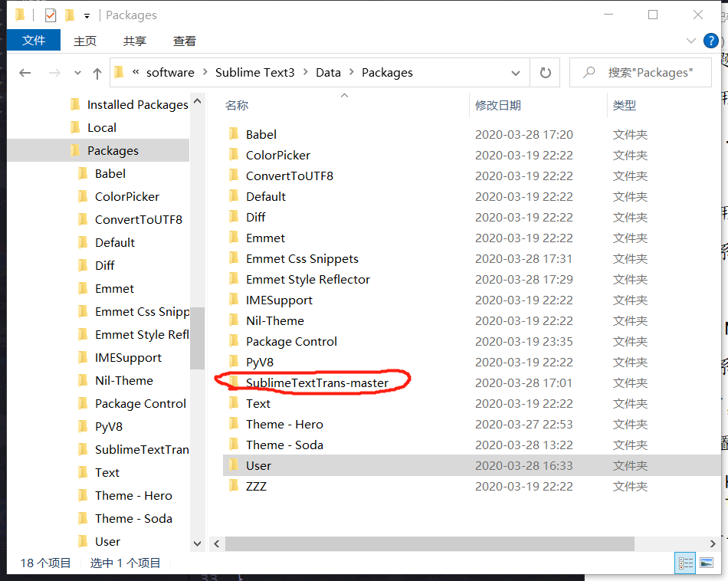Image resolution: width=728 pixels, height=581 pixels.
Task: Select the Theme - Soda folder in list
Action: coord(284,445)
